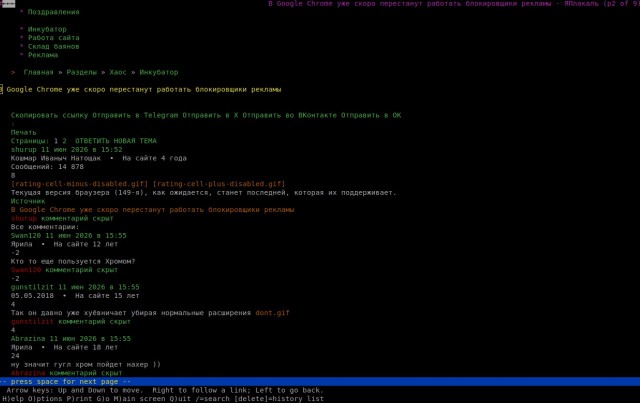The image size is (640, 403).
Task: Click Q)uit in the bottom command line
Action: [x=180, y=399]
